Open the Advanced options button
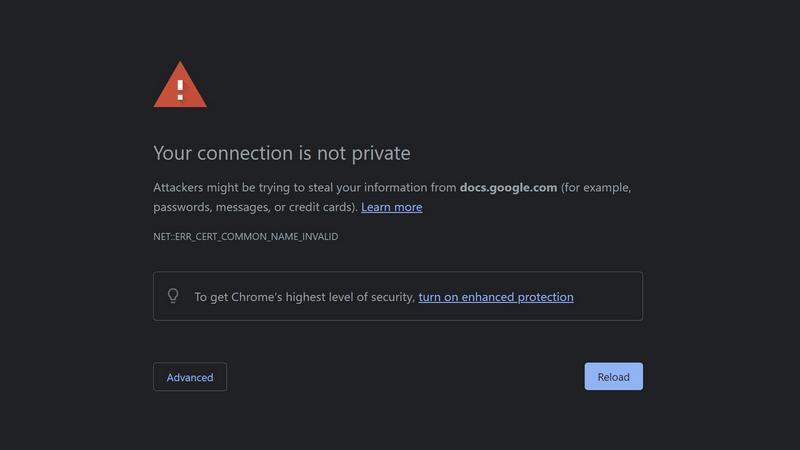 click(x=190, y=377)
